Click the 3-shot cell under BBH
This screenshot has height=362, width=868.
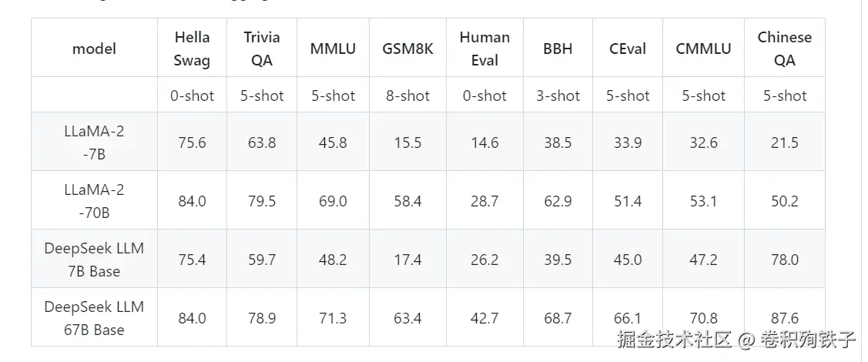(x=558, y=96)
